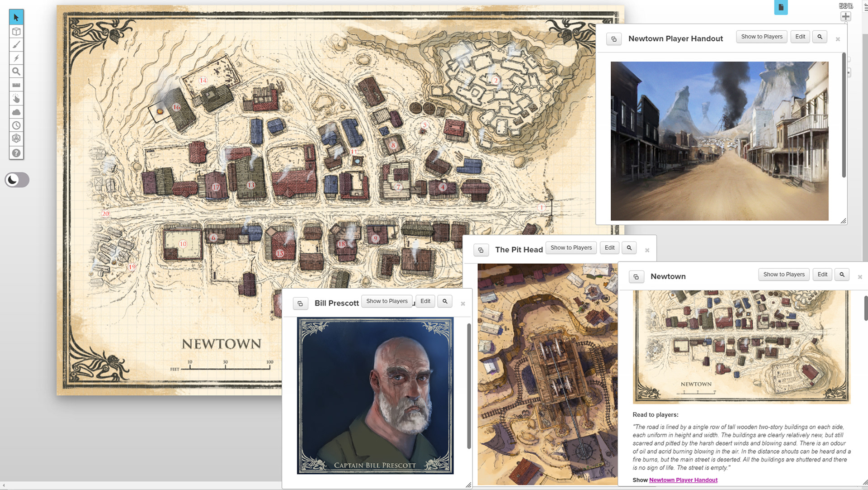The image size is (868, 490).
Task: Open the turn tracker clock tool
Action: point(16,125)
